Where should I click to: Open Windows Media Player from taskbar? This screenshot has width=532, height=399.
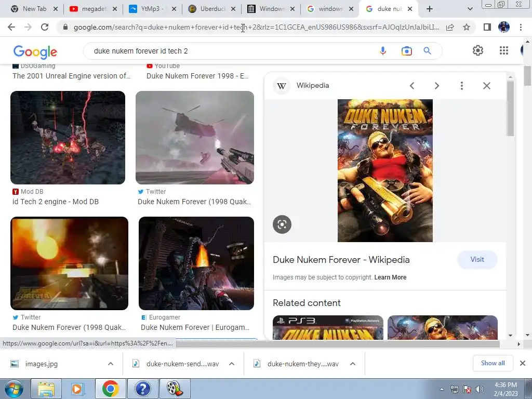point(78,389)
